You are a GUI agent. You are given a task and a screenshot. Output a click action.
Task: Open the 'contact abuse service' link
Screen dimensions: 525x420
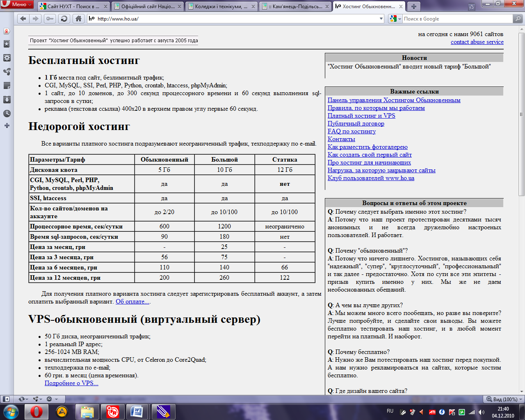point(477,42)
